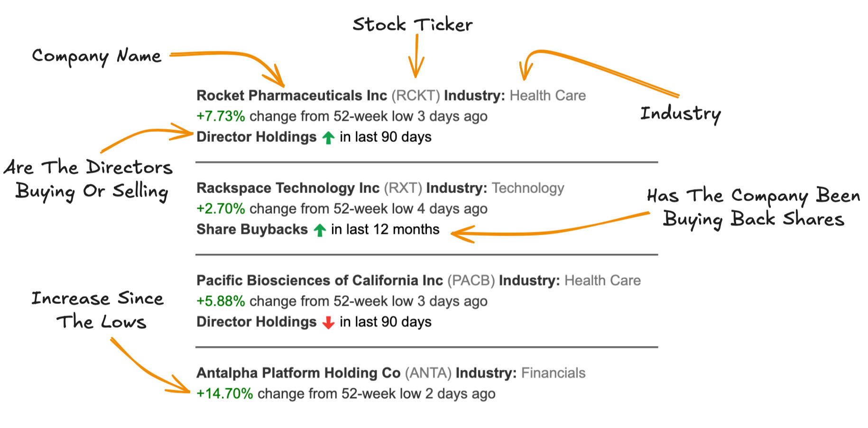The image size is (868, 428).
Task: Click the Company Name handwritten annotation
Action: [97, 56]
